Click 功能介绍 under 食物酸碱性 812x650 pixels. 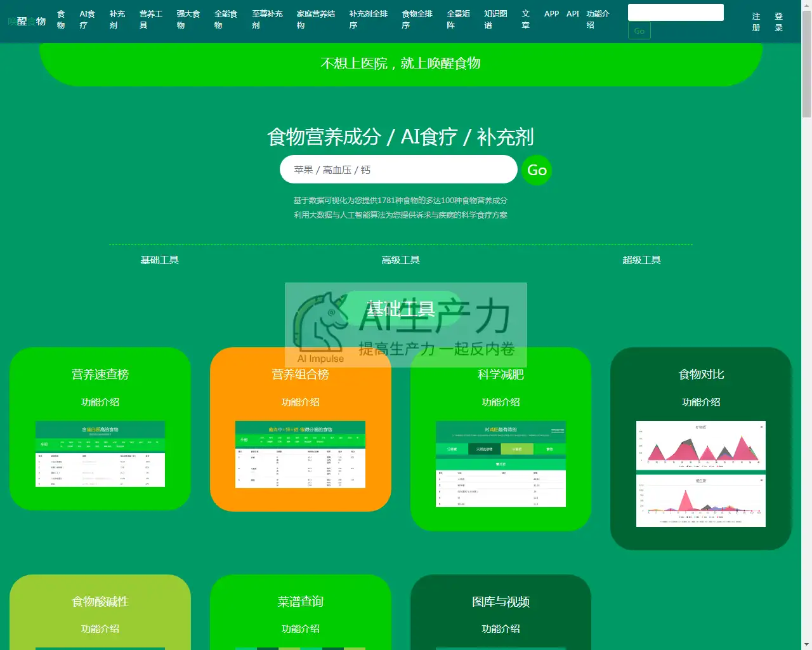[100, 629]
